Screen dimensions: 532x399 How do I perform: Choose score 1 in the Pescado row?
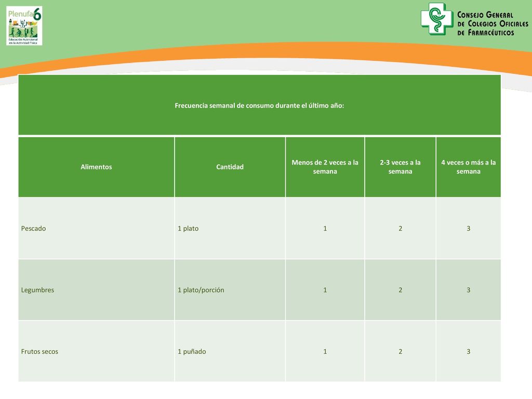click(325, 229)
